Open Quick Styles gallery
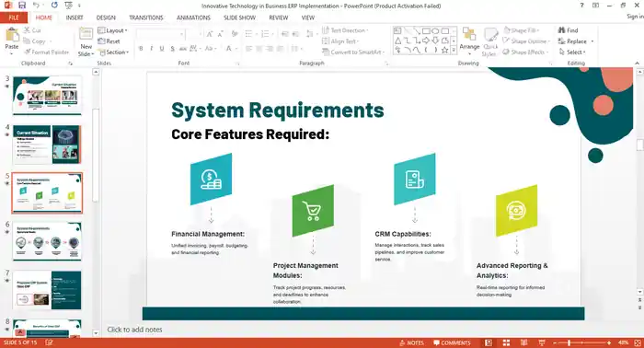644x348 pixels. [490, 42]
